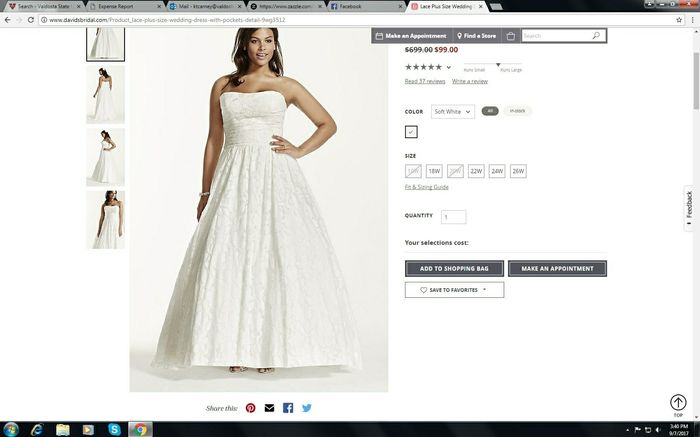Click the runs small/large fit slider
The width and height of the screenshot is (700, 437).
pos(492,65)
